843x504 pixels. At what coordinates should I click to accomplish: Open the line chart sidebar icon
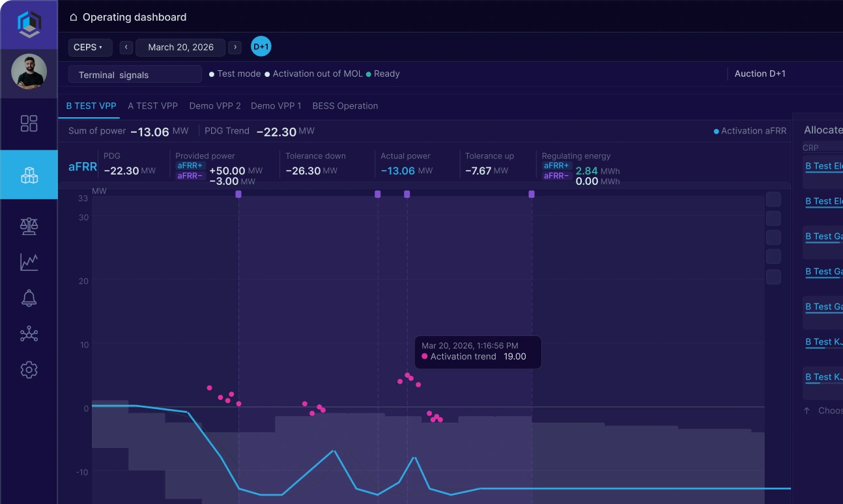[29, 262]
